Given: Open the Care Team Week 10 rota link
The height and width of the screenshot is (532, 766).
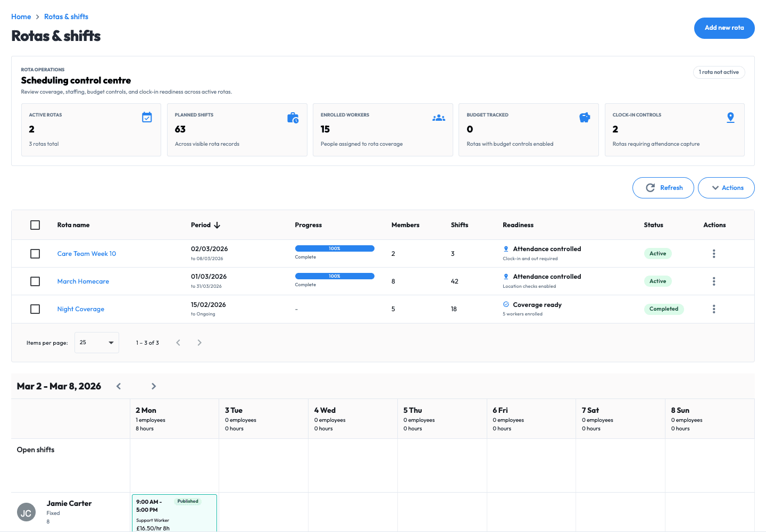Looking at the screenshot, I should (x=87, y=254).
